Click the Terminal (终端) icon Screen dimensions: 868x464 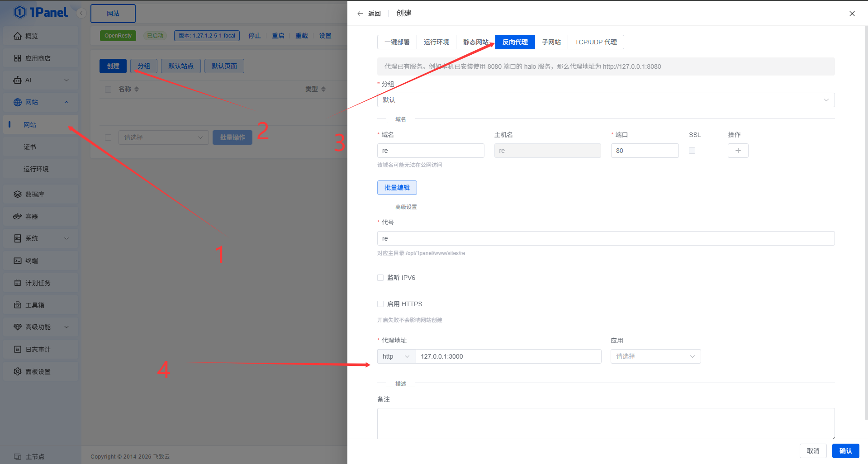pyautogui.click(x=18, y=261)
